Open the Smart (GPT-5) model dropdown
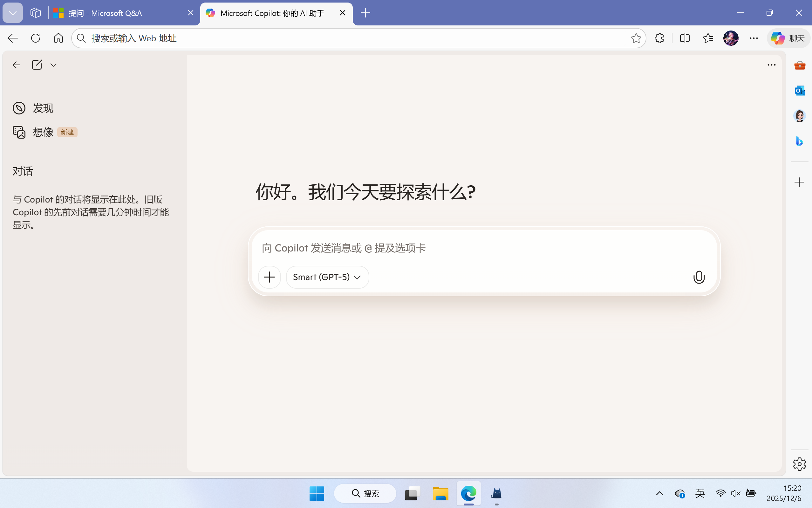Viewport: 812px width, 508px height. point(327,277)
